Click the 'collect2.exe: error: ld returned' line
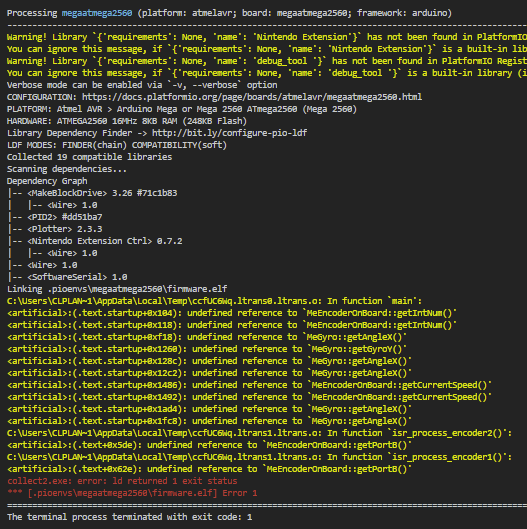Screen dimensions: 527x529 pyautogui.click(x=122, y=481)
